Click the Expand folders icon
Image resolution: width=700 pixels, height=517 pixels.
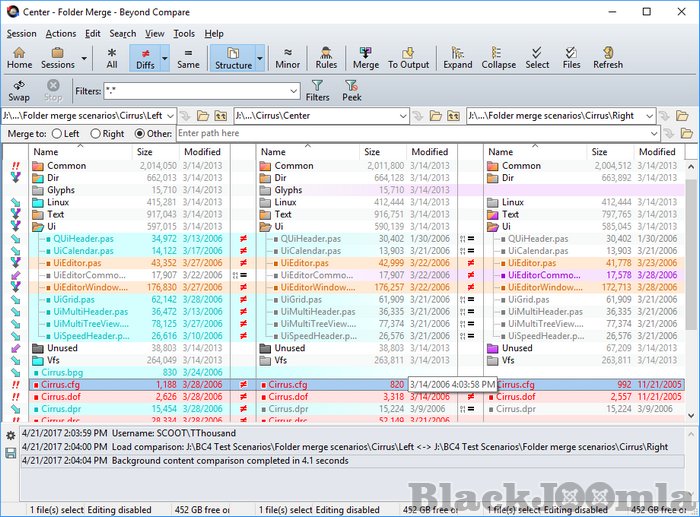(457, 57)
